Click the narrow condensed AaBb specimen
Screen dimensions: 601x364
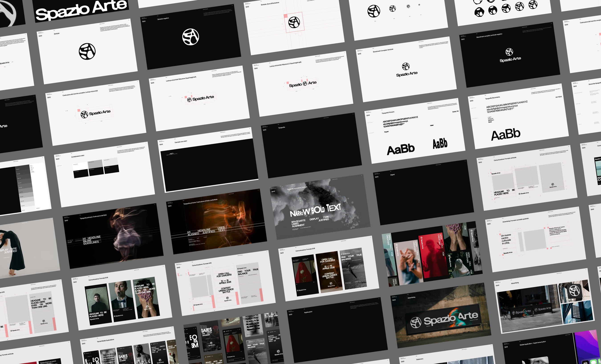pos(440,143)
